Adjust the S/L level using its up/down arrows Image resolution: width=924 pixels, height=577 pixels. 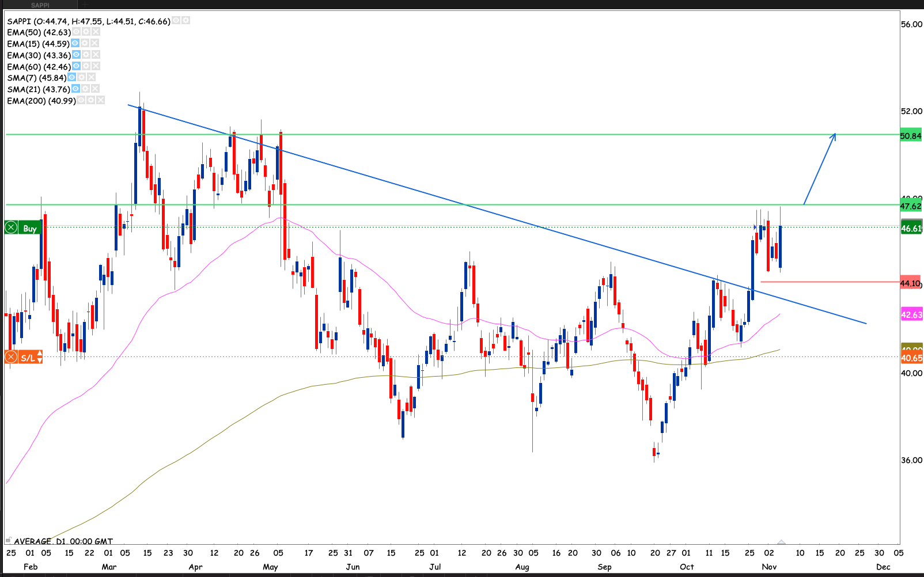39,358
